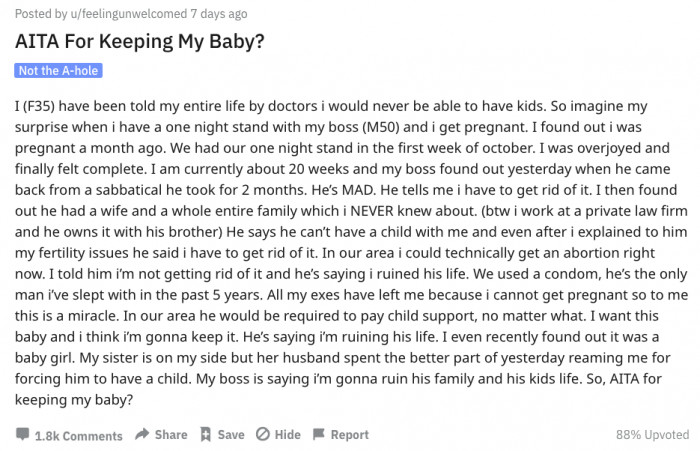This screenshot has height=451, width=700.
Task: Choose the Hide text button
Action: 288,435
